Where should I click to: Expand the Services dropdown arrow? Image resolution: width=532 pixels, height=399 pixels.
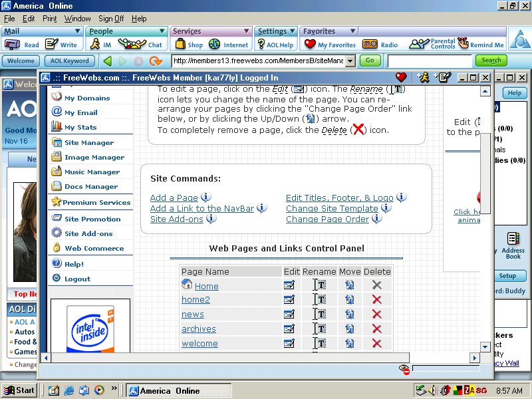click(247, 31)
